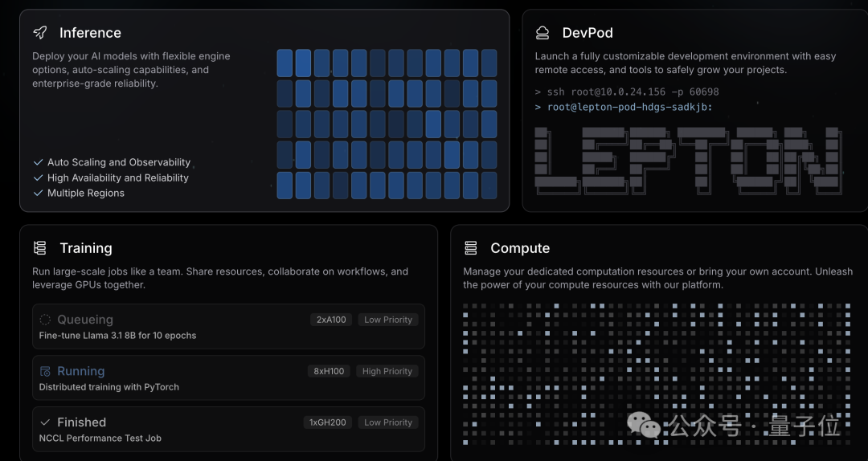This screenshot has width=868, height=461.
Task: Click the 8xH100 resource badge
Action: coord(329,371)
